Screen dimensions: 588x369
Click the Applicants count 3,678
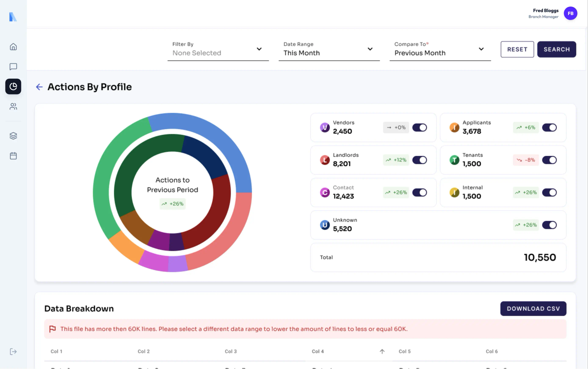tap(472, 132)
